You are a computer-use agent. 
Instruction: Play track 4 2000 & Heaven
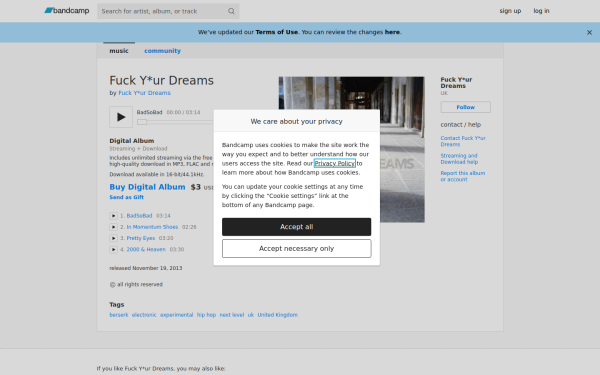tap(113, 249)
